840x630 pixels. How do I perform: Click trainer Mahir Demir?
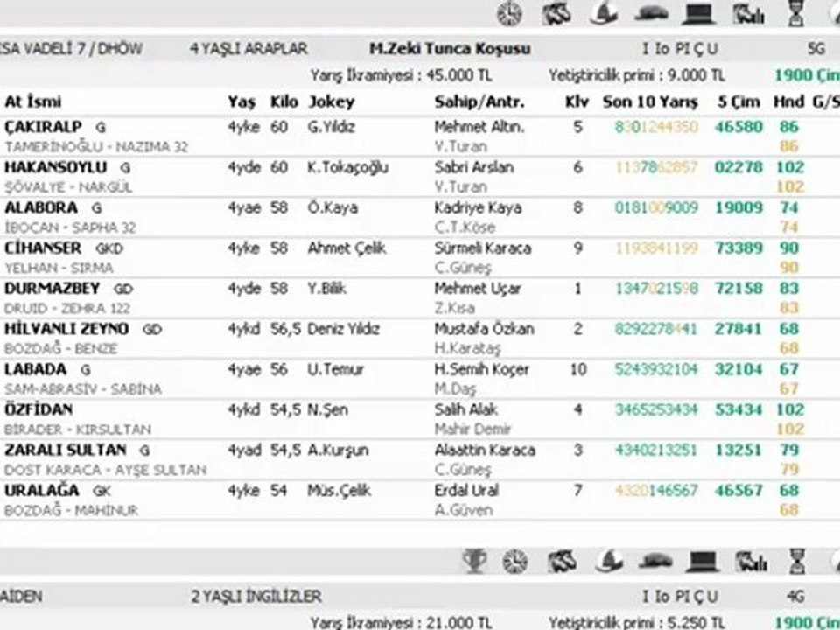(473, 430)
